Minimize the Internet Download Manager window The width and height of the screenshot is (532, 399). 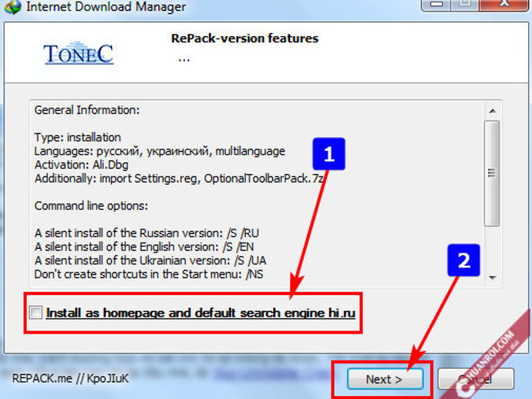click(436, 4)
